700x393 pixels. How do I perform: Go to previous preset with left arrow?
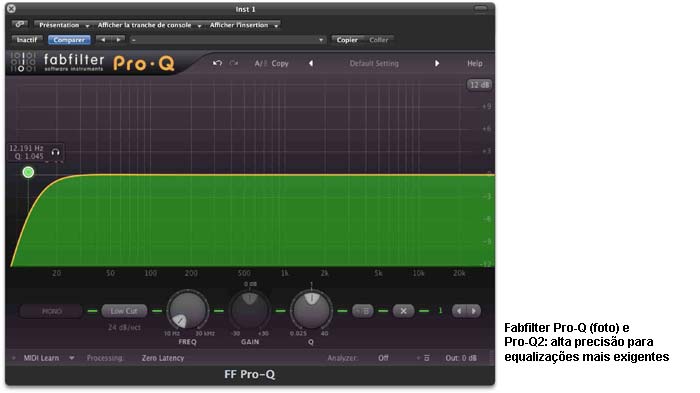pos(311,63)
